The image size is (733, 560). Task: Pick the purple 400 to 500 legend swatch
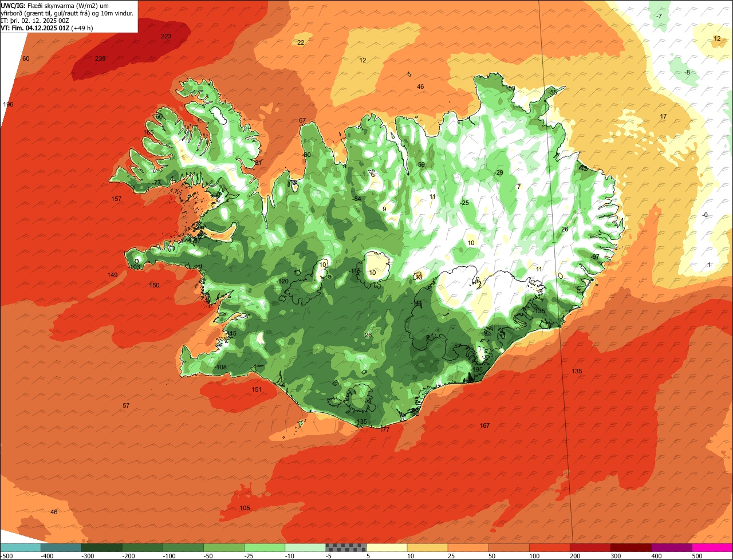point(671,548)
